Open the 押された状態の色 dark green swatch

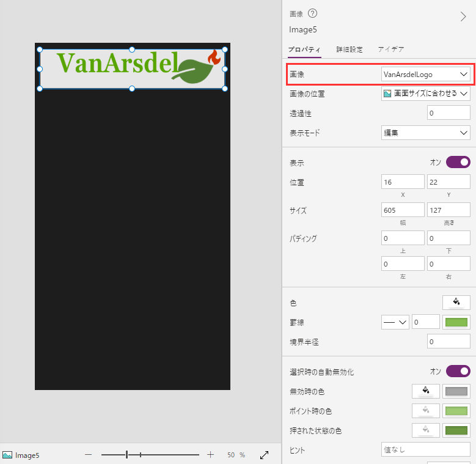pyautogui.click(x=456, y=430)
